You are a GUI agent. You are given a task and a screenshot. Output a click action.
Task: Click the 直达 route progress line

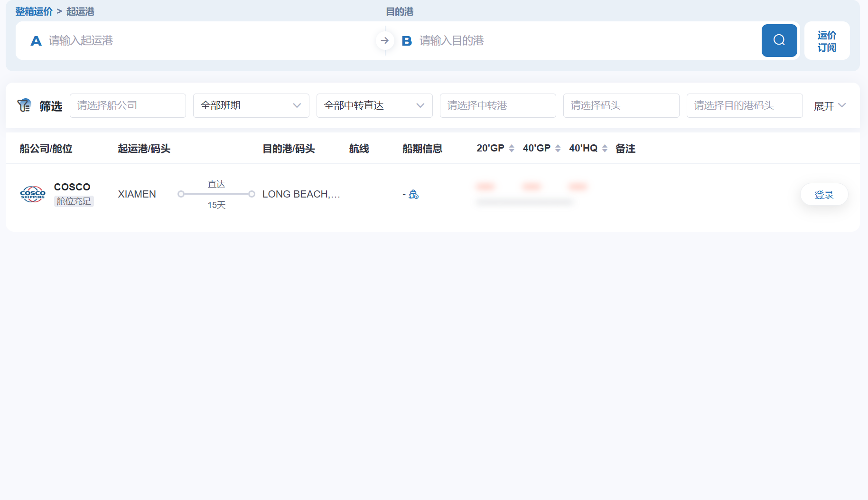coord(216,194)
